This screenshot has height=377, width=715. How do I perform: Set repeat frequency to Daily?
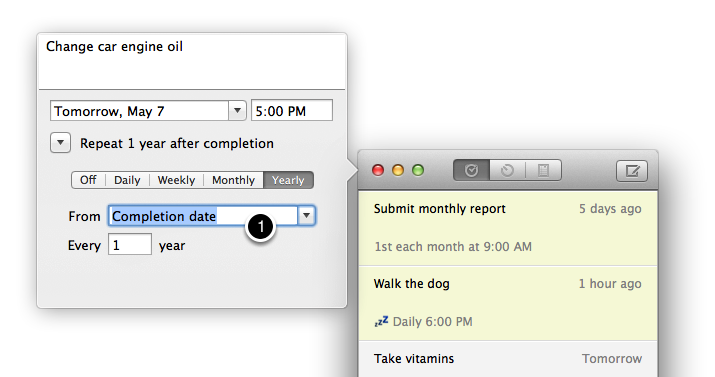point(127,180)
